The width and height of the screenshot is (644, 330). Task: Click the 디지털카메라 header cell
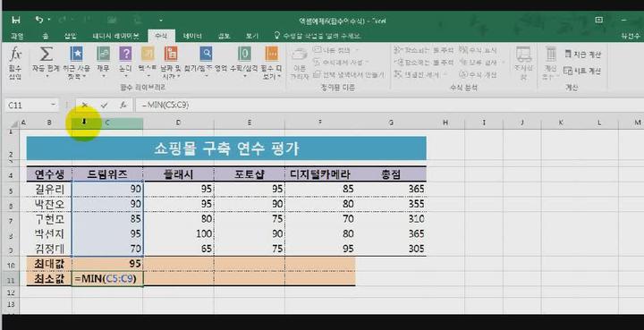click(x=320, y=174)
